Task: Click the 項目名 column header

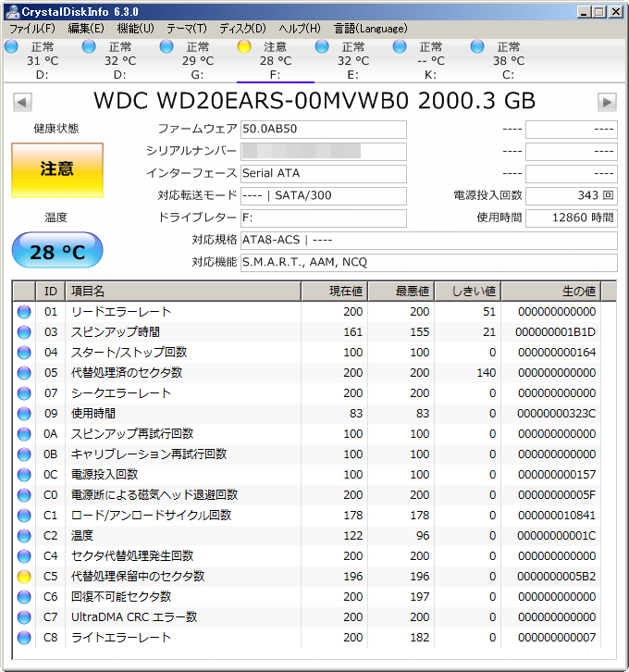Action: pos(183,292)
